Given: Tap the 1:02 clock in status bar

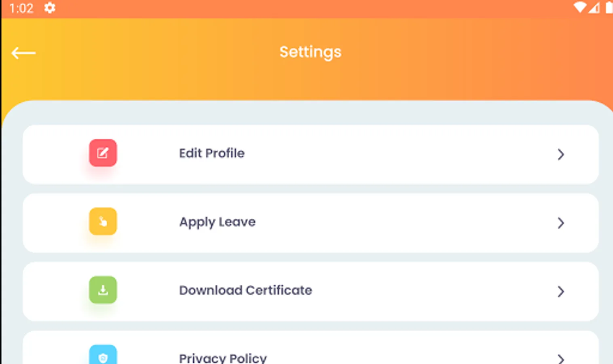Looking at the screenshot, I should pyautogui.click(x=21, y=8).
